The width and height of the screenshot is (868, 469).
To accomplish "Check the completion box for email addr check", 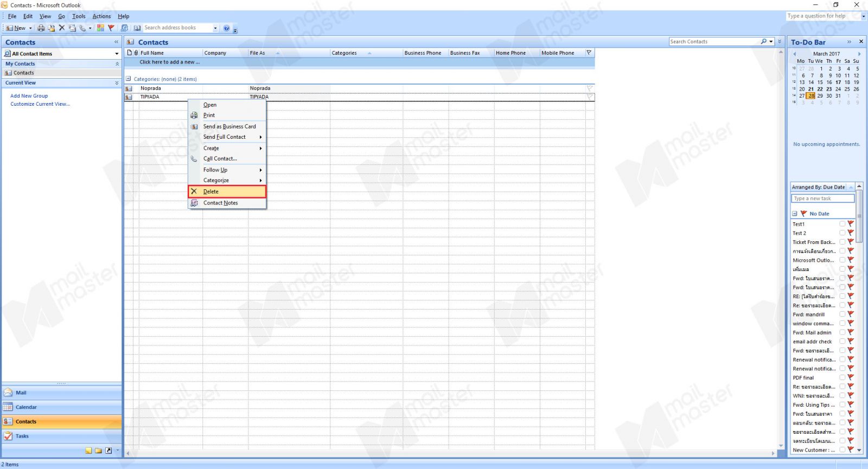I will pos(842,341).
